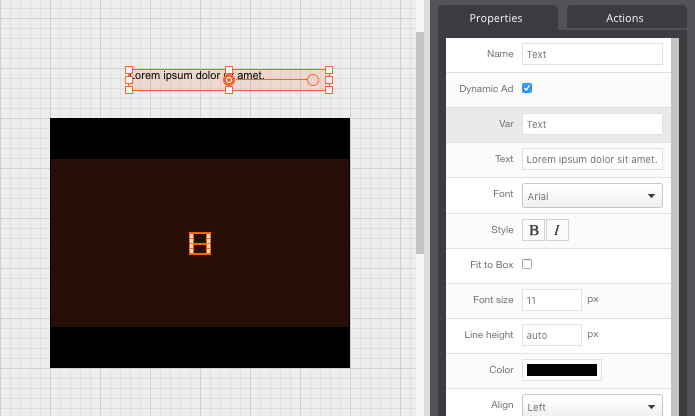Click the properties panel scrollbar
Screen dimensions: 695x416
coord(675,227)
